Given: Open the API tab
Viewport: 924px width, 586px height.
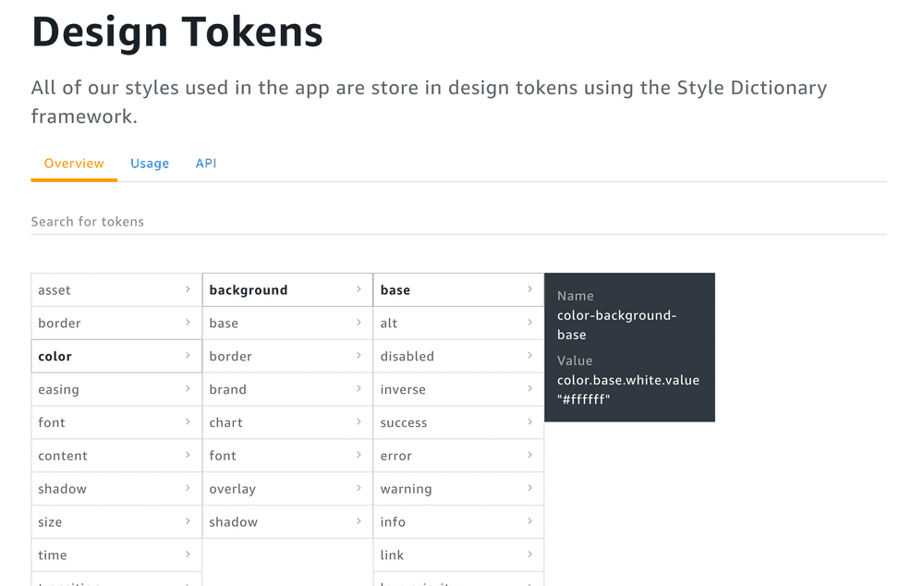Looking at the screenshot, I should 206,163.
